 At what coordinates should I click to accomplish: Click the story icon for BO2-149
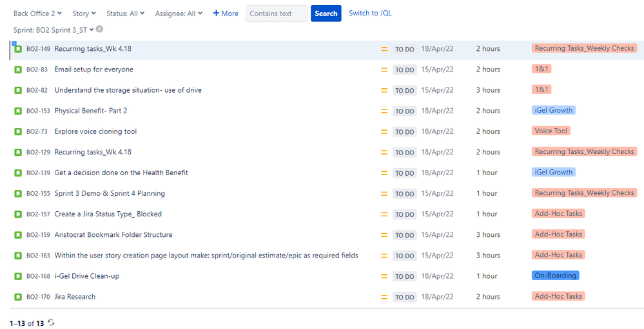18,49
